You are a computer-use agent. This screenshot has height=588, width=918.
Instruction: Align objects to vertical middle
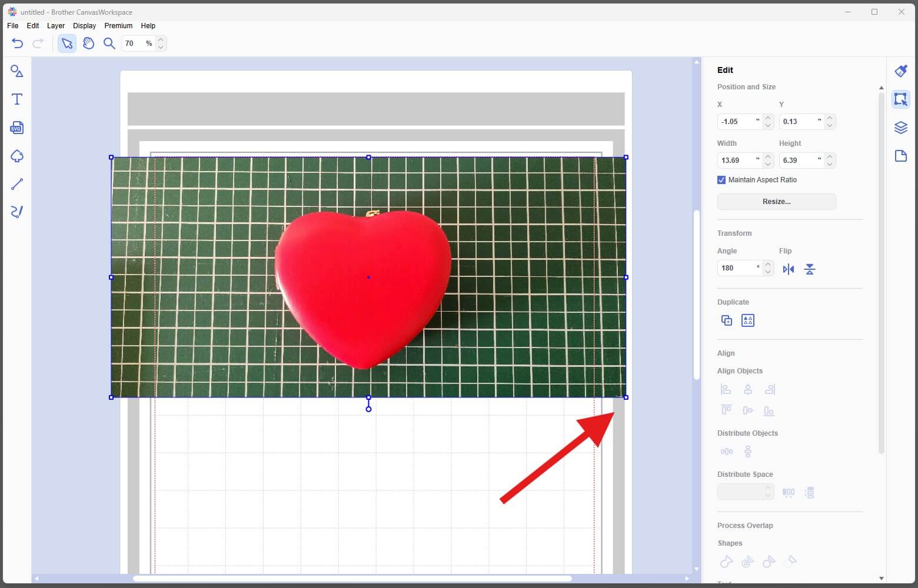coord(748,410)
